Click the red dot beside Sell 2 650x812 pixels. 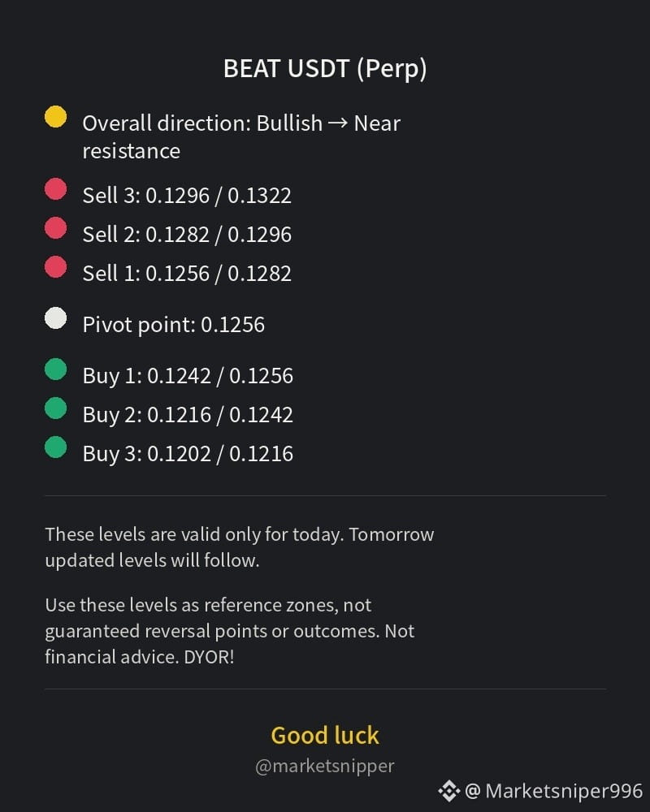55,228
